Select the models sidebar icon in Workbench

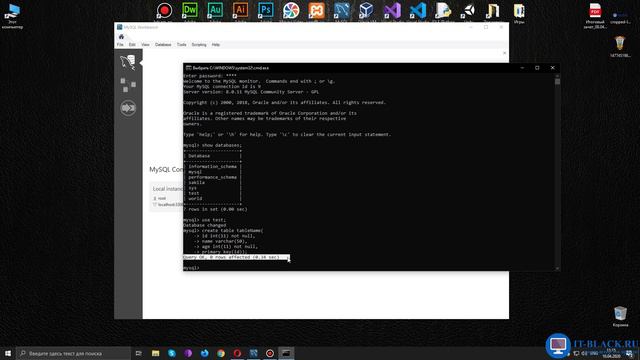[128, 85]
